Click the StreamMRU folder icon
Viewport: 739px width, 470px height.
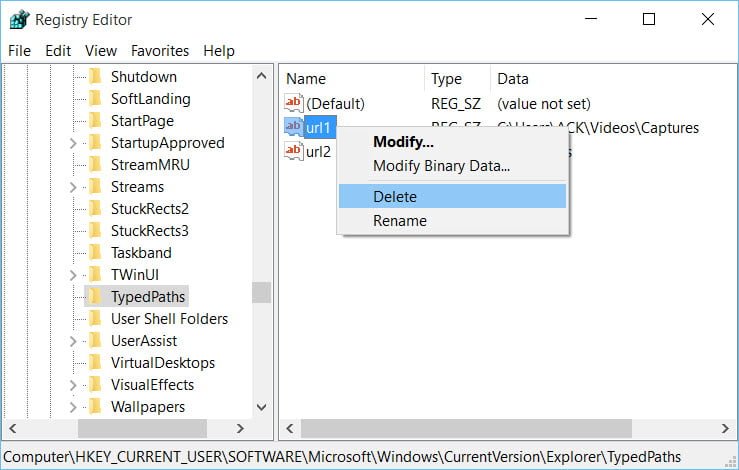[x=95, y=165]
